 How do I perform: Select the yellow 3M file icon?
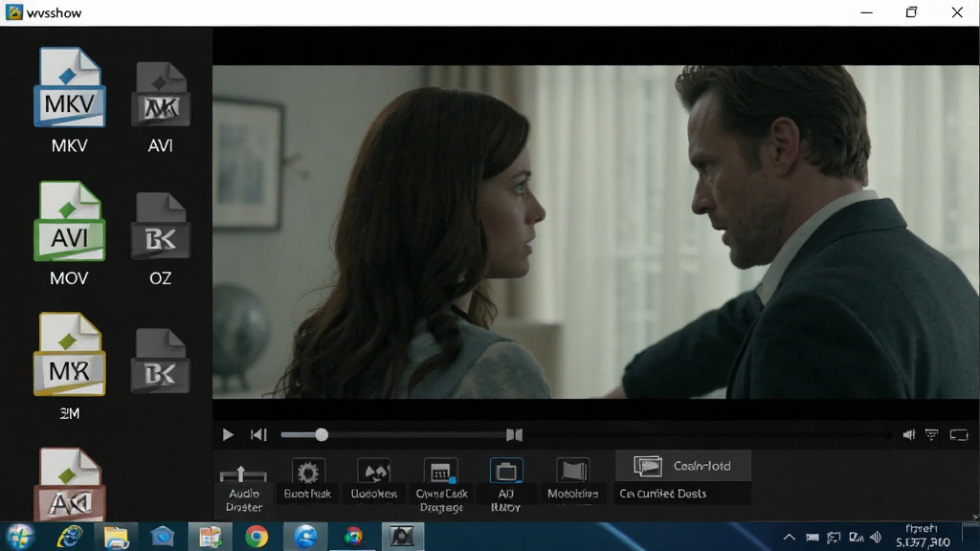69,354
